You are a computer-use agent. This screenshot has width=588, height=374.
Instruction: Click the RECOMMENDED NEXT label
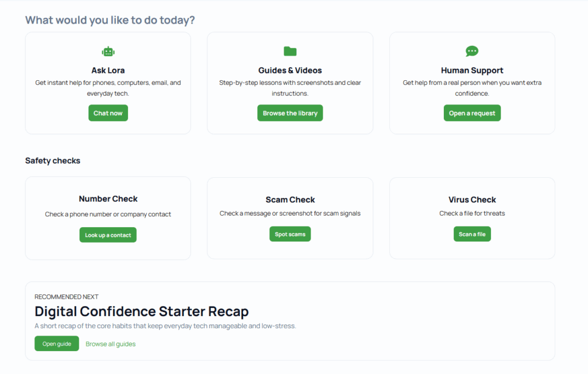[x=66, y=297]
